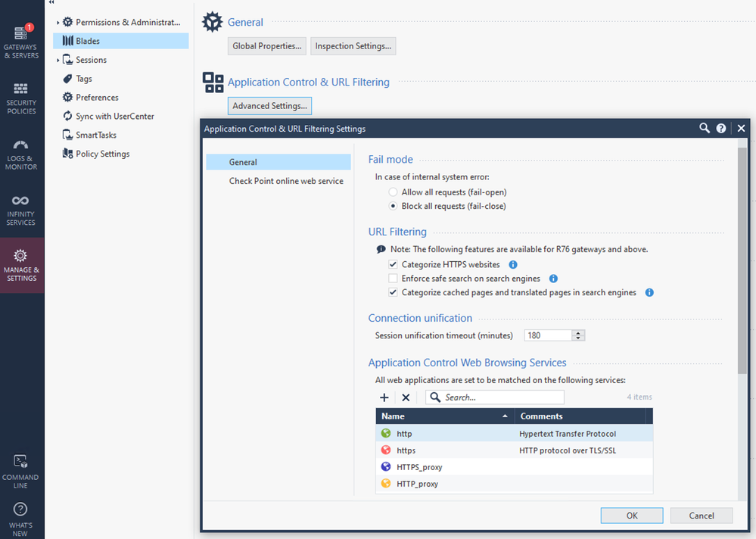Open dialog help question mark icon
The image size is (756, 539).
tap(720, 128)
